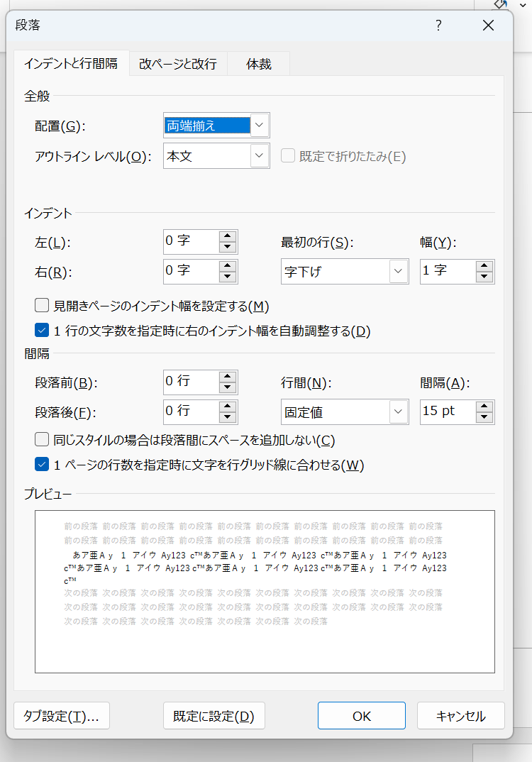Close the 段落 dialog window
The width and height of the screenshot is (532, 762).
488,26
